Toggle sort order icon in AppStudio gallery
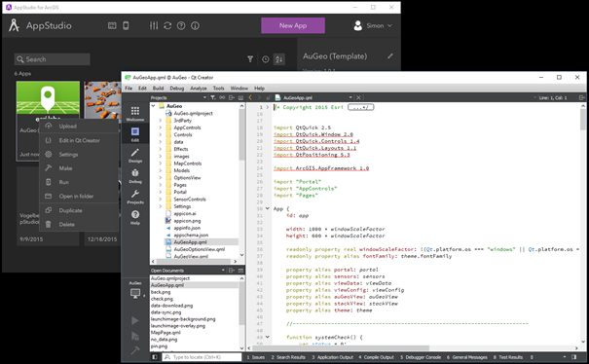Viewport: 589px width, 364px height. (x=279, y=59)
